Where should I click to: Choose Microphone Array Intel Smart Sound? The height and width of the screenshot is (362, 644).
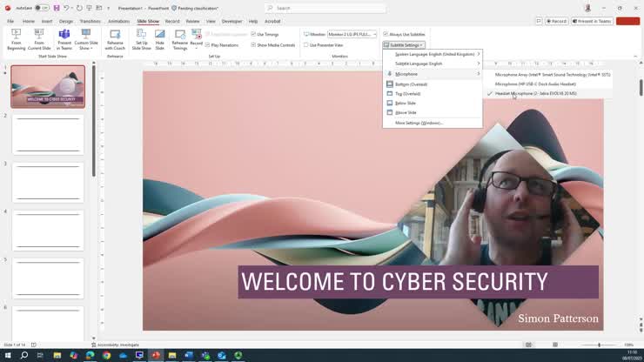coord(548,75)
